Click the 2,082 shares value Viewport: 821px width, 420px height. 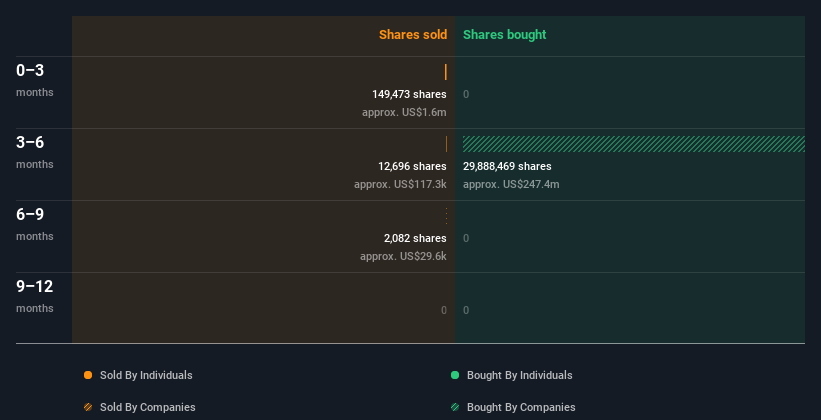(x=415, y=238)
